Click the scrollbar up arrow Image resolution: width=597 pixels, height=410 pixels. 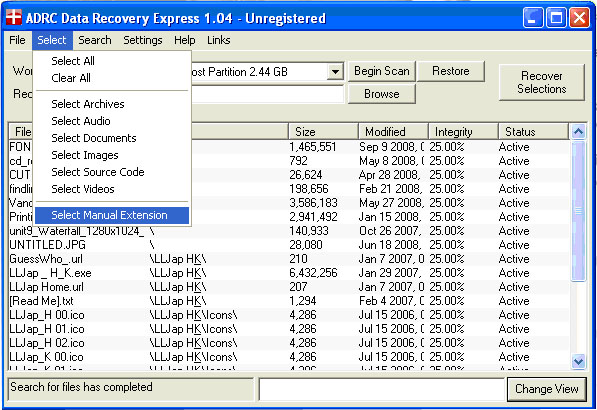click(578, 132)
